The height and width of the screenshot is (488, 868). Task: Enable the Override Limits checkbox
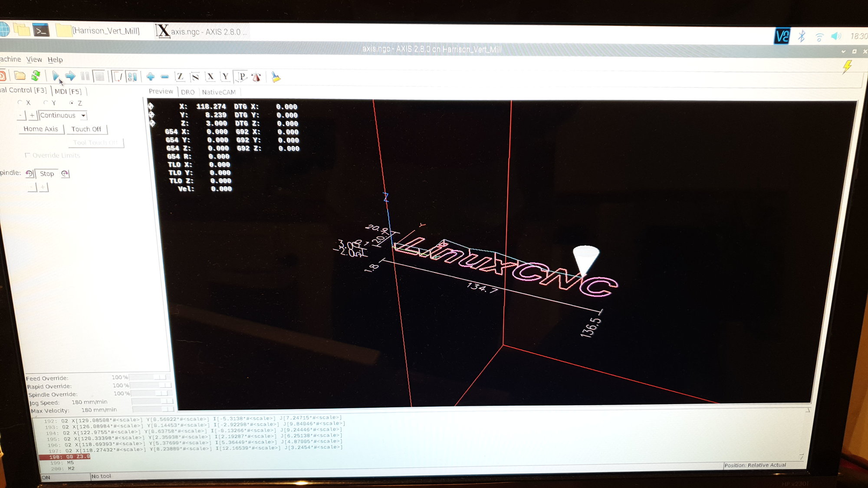click(x=28, y=155)
